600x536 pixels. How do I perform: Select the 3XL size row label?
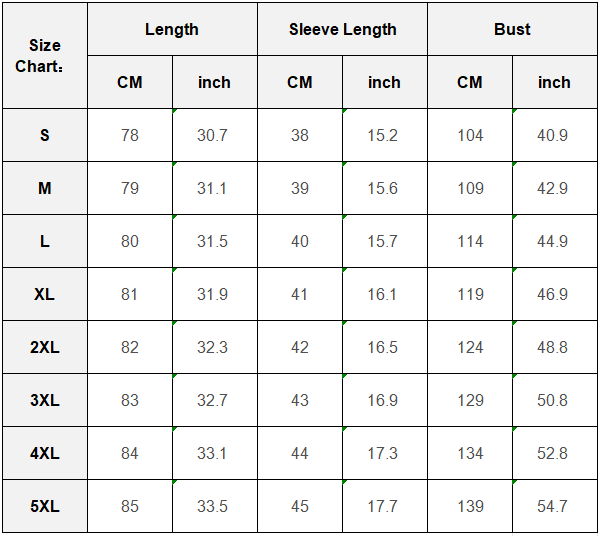45,400
